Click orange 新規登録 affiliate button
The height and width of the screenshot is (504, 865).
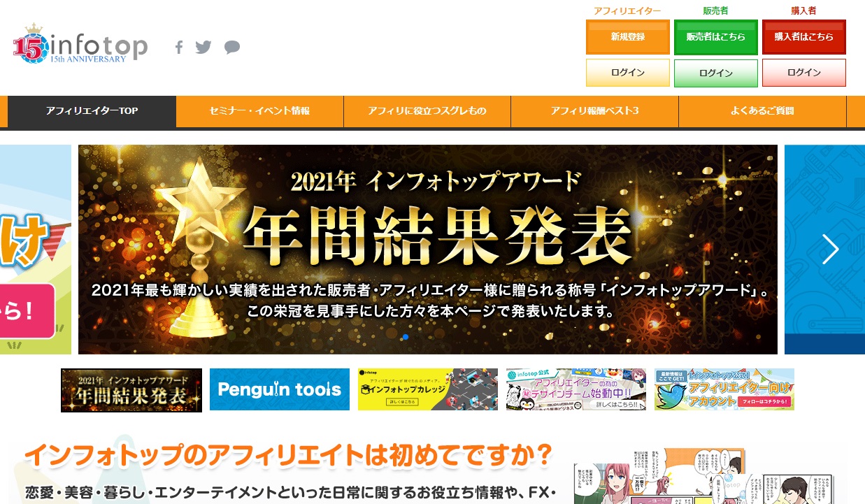628,37
